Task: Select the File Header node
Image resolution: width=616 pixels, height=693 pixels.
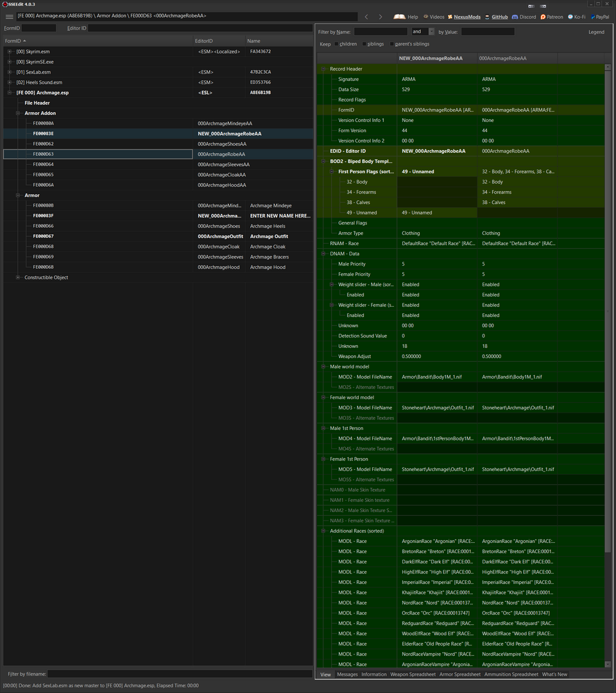Action: pos(37,103)
